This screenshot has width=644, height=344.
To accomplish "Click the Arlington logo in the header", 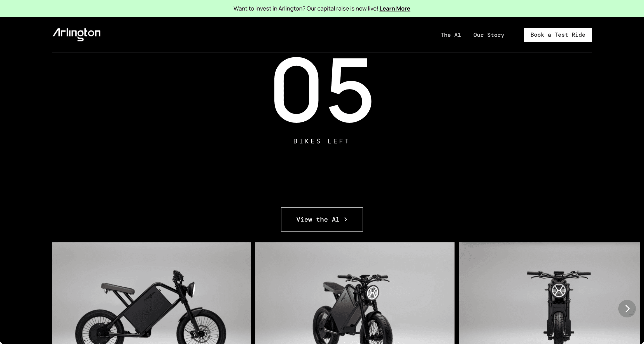I will [76, 34].
